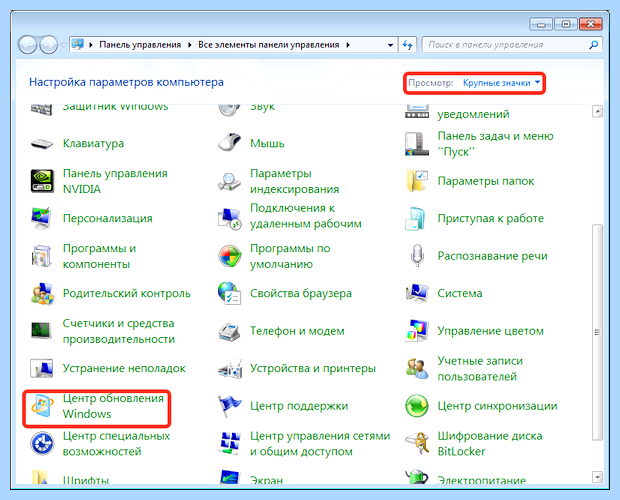Click the Центр поддержки flag icon
620x500 pixels.
[229, 406]
